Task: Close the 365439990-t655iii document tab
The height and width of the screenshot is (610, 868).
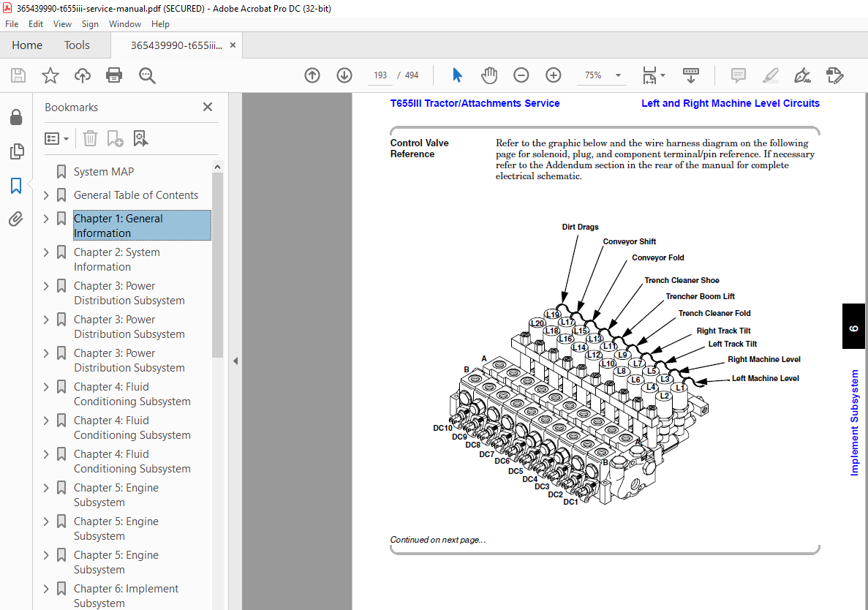Action: [x=233, y=45]
